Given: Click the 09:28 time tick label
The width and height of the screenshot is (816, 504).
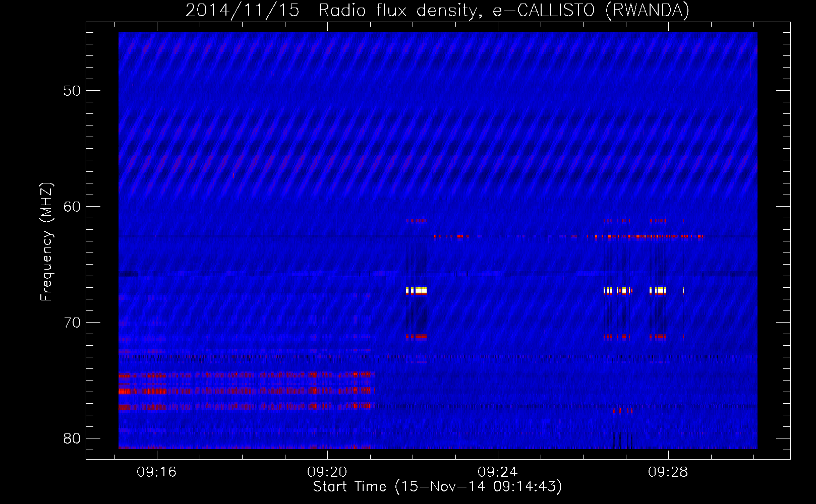Looking at the screenshot, I should point(668,472).
